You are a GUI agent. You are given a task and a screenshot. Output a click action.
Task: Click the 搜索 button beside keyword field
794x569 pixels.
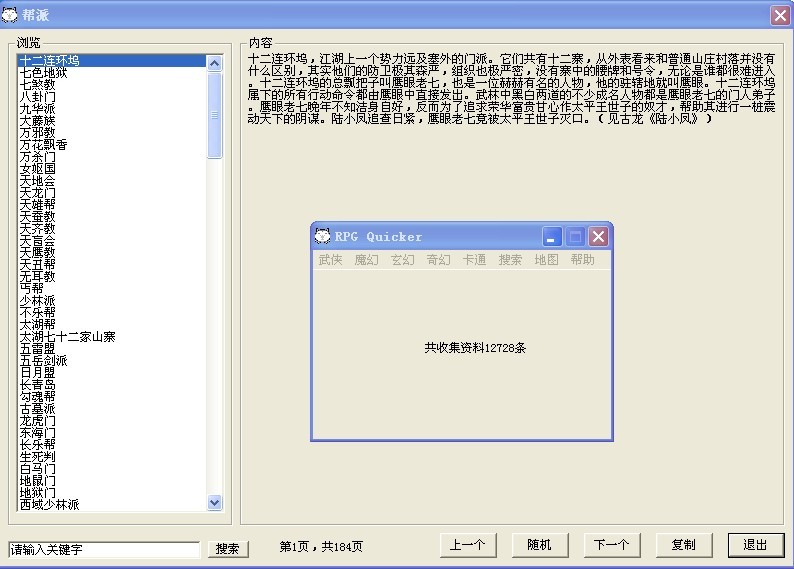[228, 549]
